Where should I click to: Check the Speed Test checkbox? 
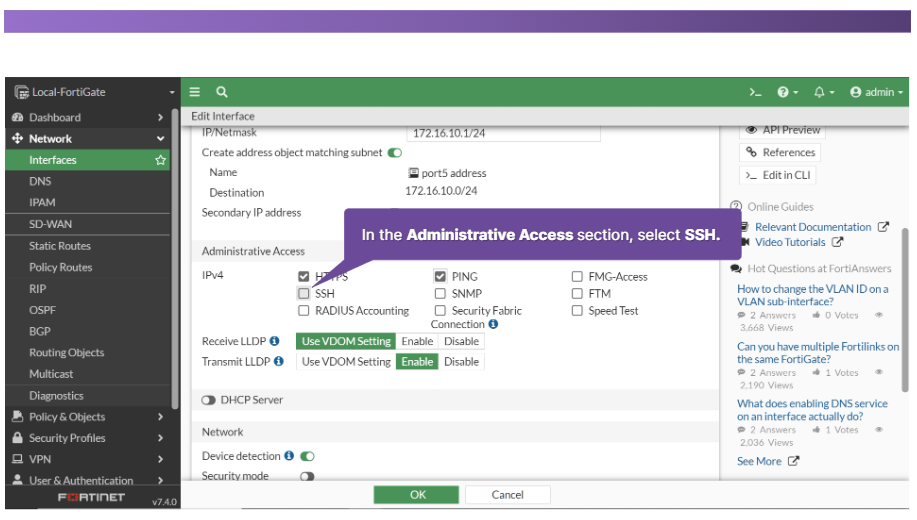pyautogui.click(x=577, y=311)
